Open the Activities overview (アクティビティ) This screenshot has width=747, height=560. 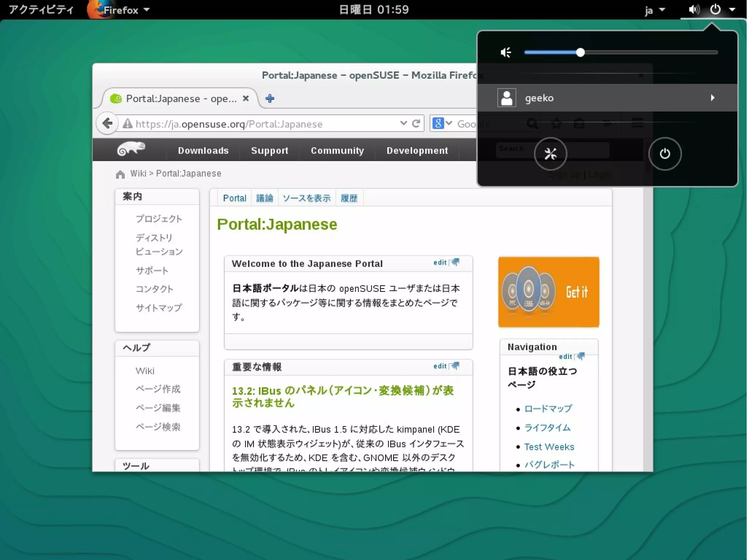click(41, 9)
